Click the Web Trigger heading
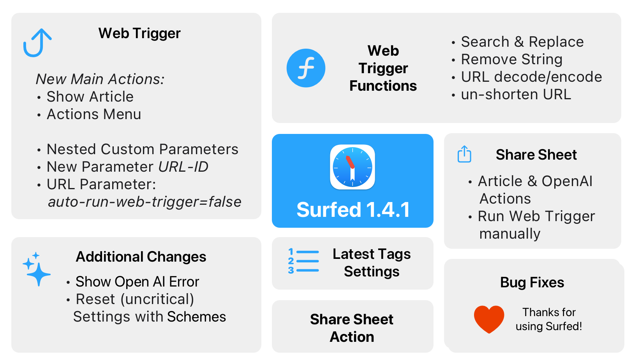This screenshot has width=631, height=364. [139, 33]
